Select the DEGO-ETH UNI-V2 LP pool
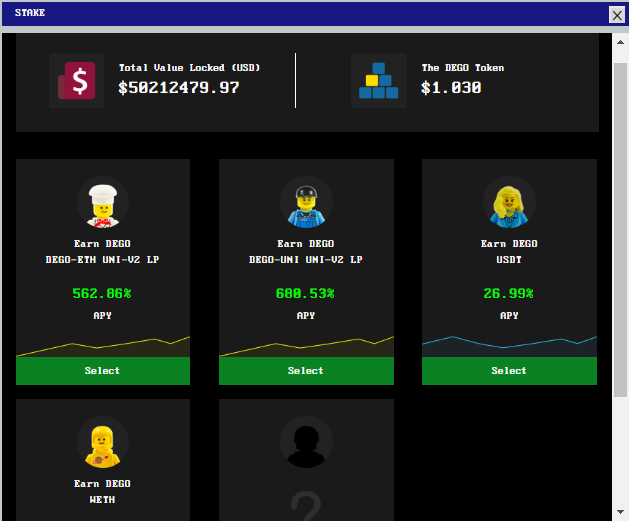 pos(103,371)
